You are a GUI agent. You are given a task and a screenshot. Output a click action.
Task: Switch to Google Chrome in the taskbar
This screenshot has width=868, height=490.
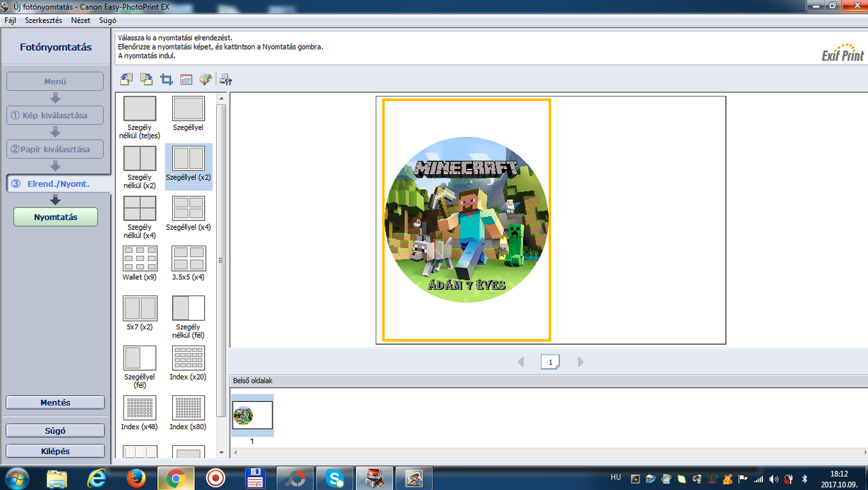point(176,478)
